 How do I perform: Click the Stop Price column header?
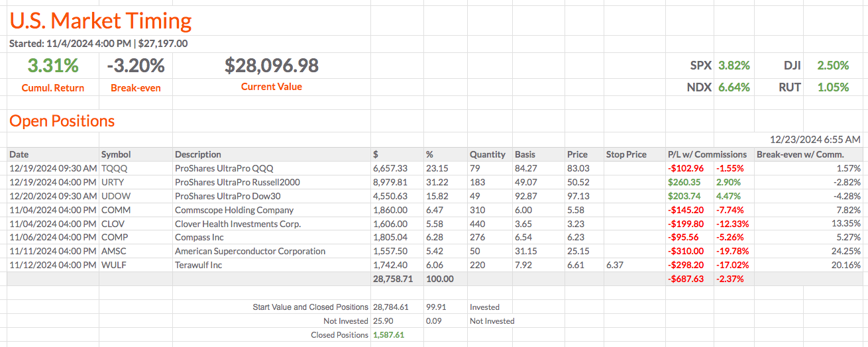[x=626, y=154]
